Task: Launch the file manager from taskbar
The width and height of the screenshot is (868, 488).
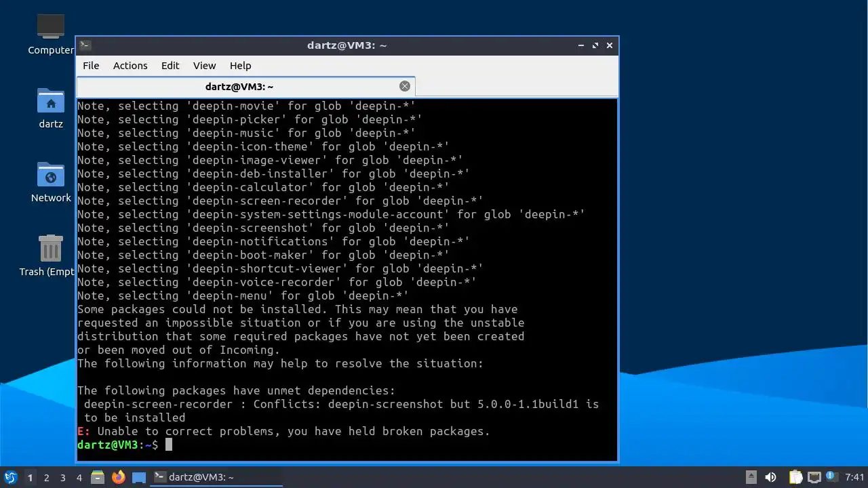Action: [x=98, y=477]
